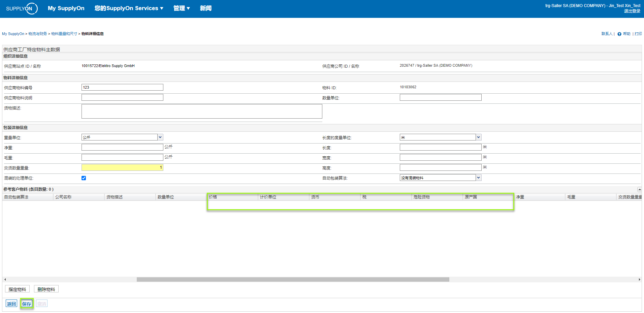Click supplier site value 10015722/Elektro Supply GmbH

(108, 66)
